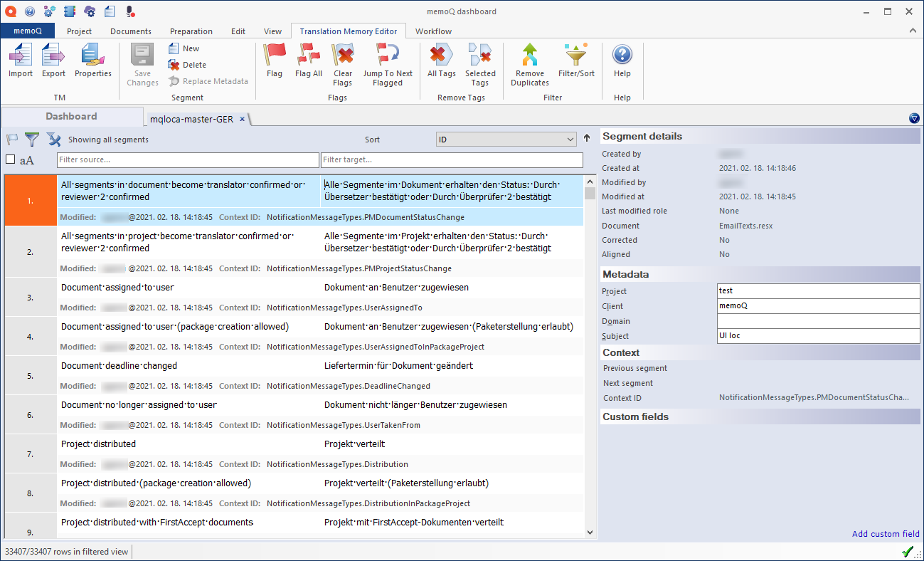Go back to the Dashboard tab
Screen dimensions: 924x561
[71, 116]
